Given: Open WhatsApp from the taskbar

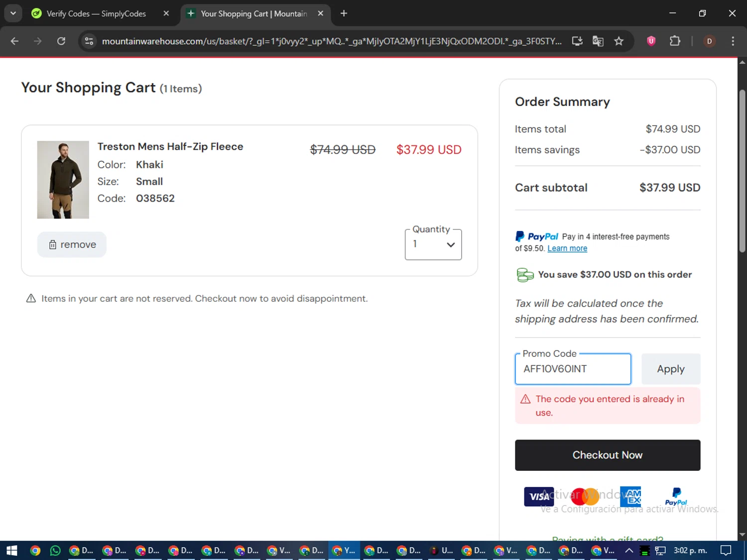Looking at the screenshot, I should [55, 550].
